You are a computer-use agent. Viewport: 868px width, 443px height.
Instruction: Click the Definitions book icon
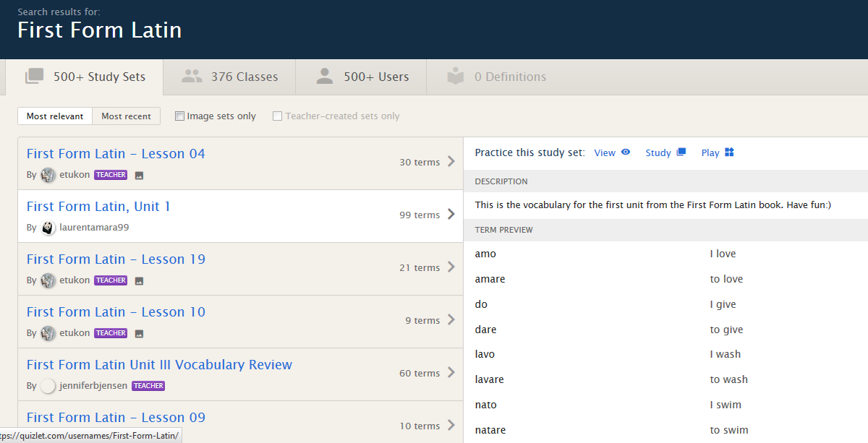(x=456, y=76)
